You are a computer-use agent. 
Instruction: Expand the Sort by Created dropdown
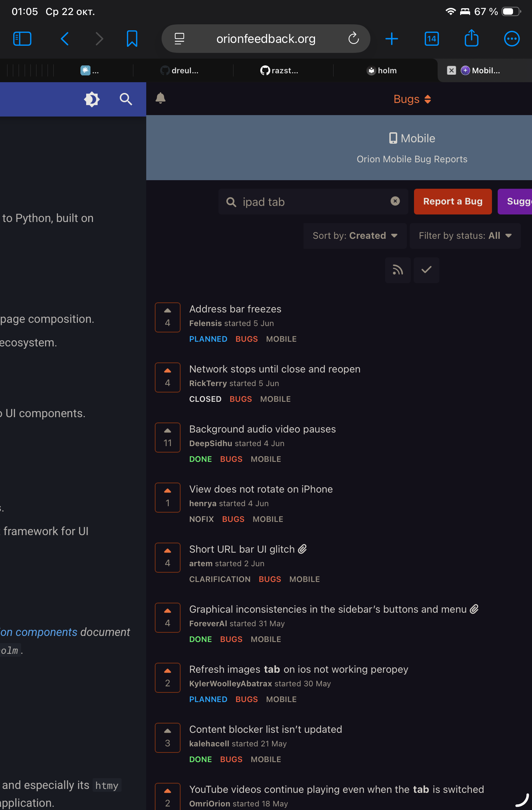(x=355, y=236)
